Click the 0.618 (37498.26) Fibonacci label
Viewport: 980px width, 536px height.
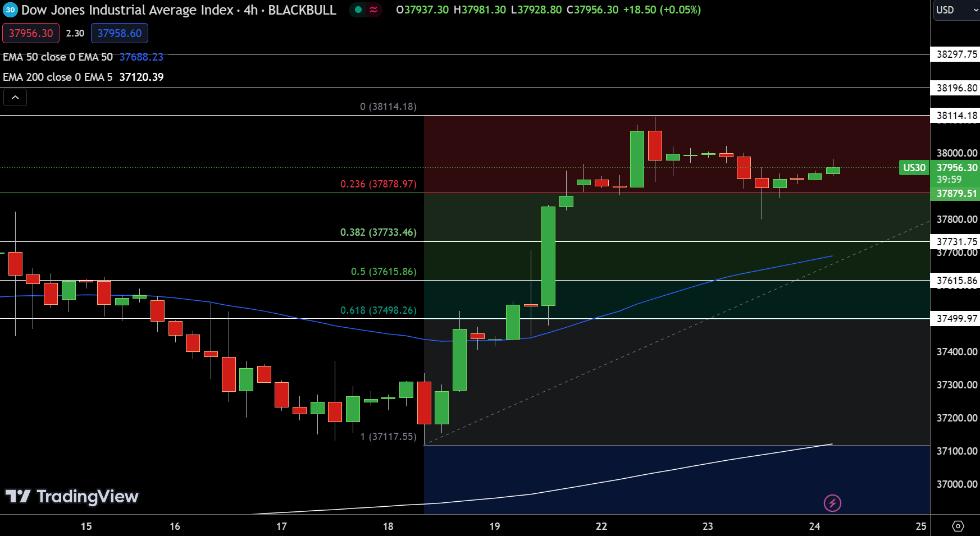(379, 310)
